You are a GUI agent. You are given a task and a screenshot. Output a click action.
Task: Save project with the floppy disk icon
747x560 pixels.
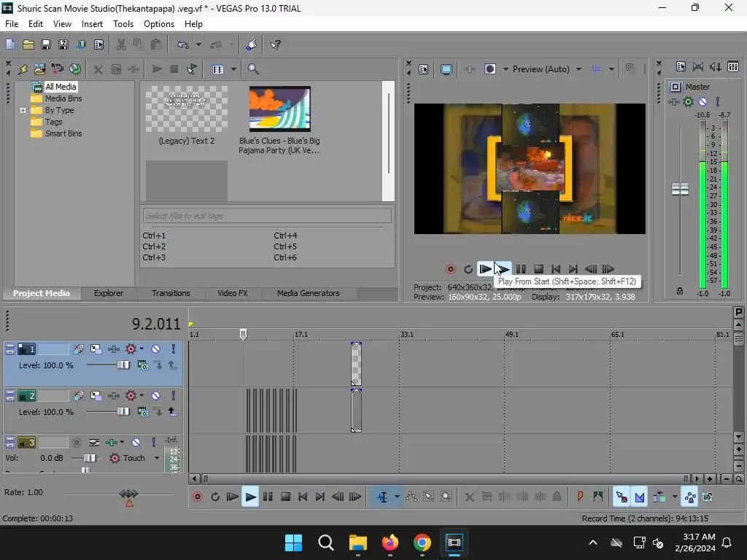click(x=46, y=44)
